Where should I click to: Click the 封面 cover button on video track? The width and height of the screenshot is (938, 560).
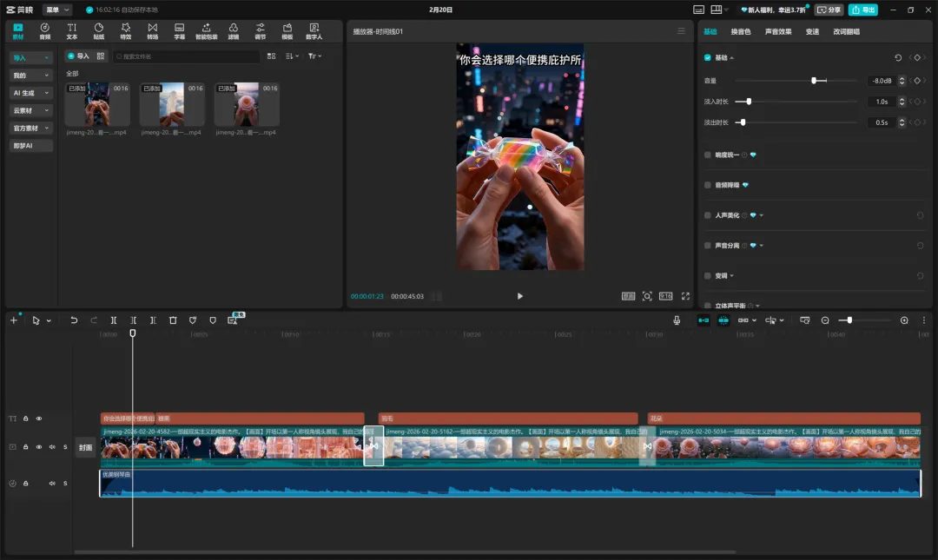(x=85, y=448)
